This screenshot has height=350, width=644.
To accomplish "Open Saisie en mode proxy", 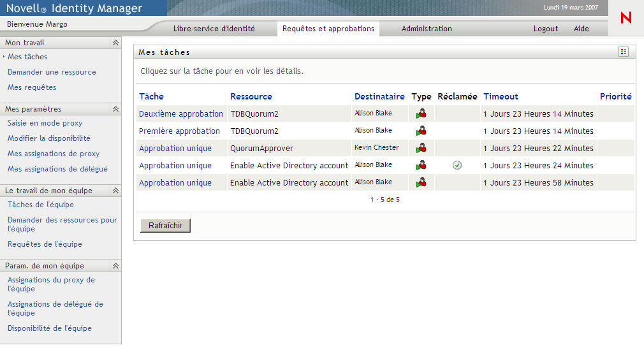I will pyautogui.click(x=45, y=123).
